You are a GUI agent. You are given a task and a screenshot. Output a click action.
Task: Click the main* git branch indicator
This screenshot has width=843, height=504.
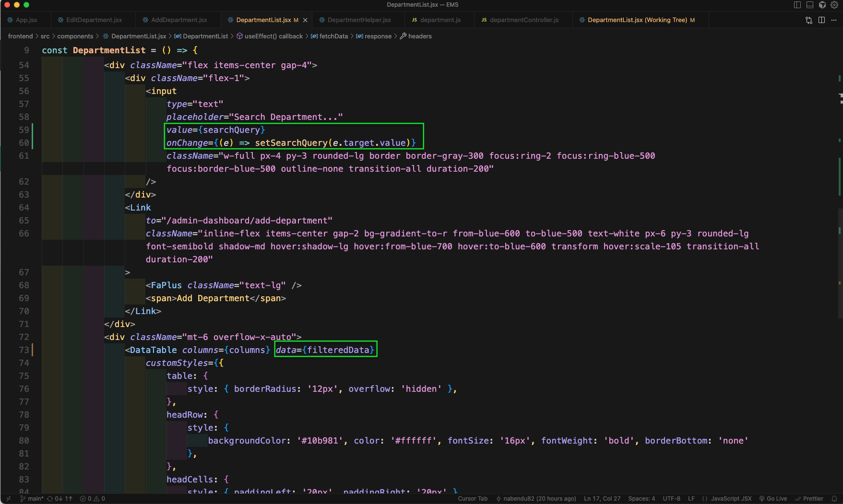click(32, 499)
